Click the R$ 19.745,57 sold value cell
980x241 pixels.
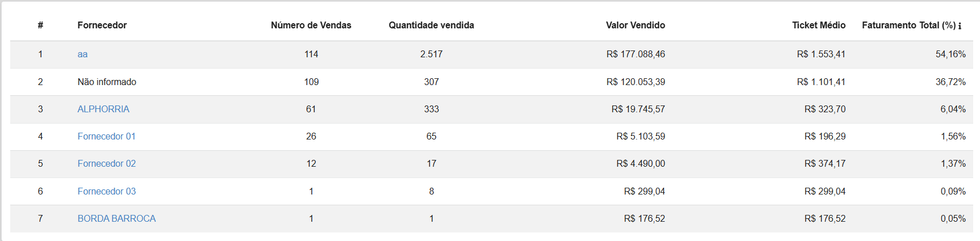[x=638, y=109]
